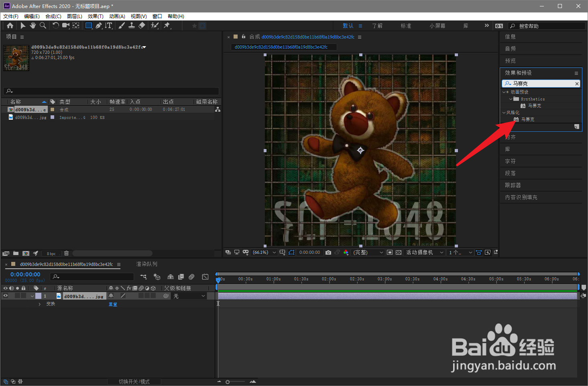Toggle the composition lock icon in viewer tab
This screenshot has height=386, width=588.
[243, 37]
